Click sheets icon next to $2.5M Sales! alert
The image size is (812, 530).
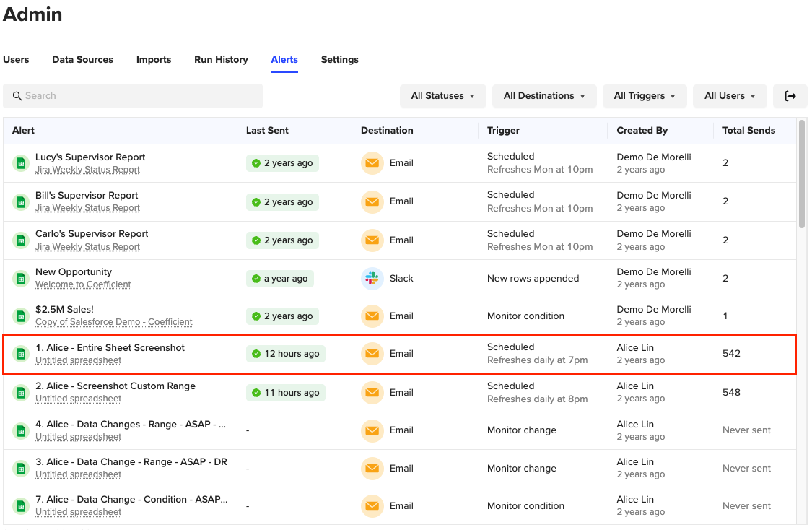(21, 316)
